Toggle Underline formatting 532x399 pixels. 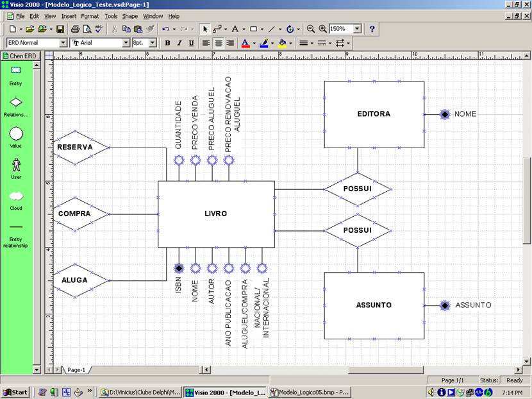[191, 43]
